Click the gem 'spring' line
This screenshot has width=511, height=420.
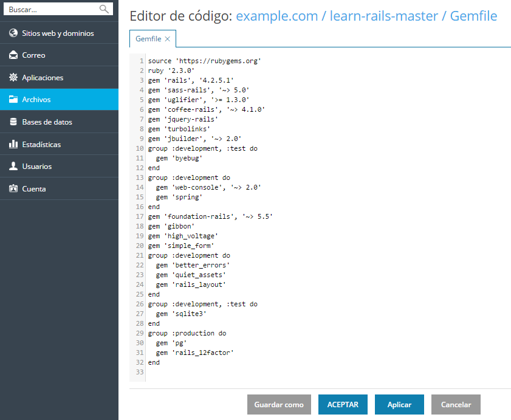(x=179, y=197)
